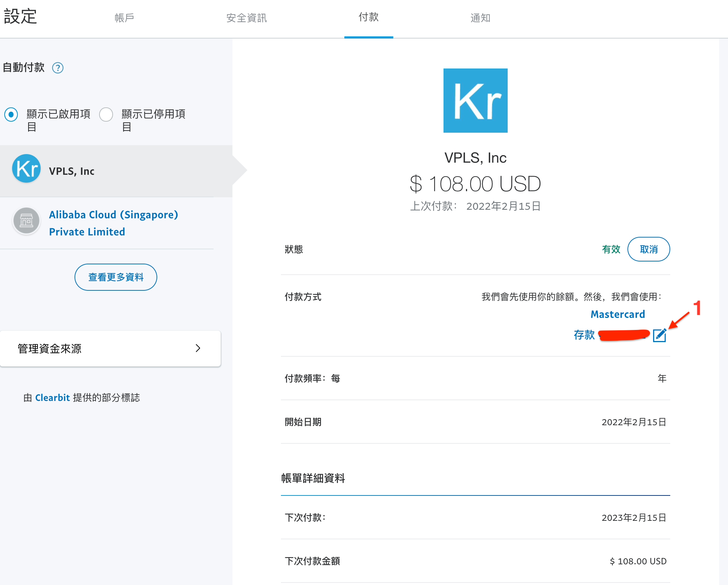Click the 我們會先使用你的餘額 description text
This screenshot has height=585, width=728.
point(571,297)
